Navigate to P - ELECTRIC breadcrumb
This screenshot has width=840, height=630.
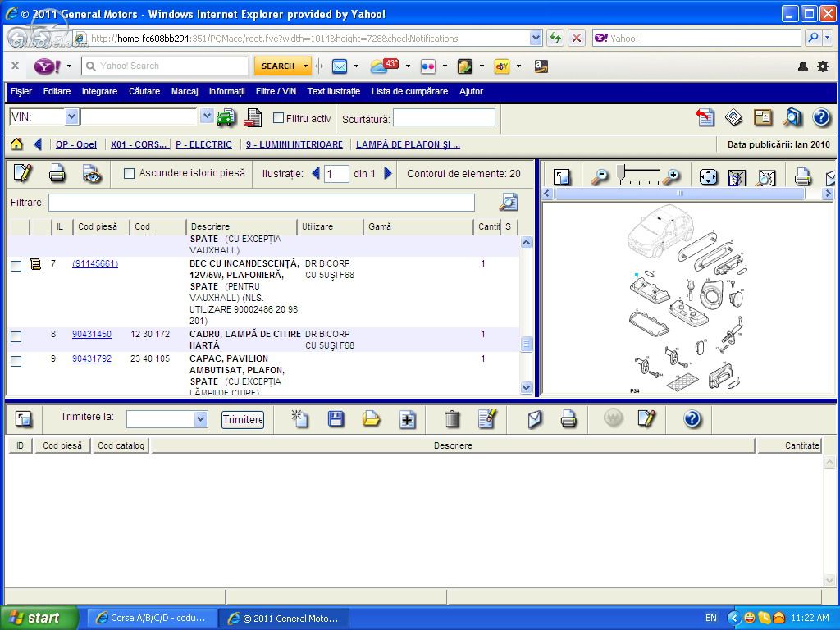(x=203, y=144)
